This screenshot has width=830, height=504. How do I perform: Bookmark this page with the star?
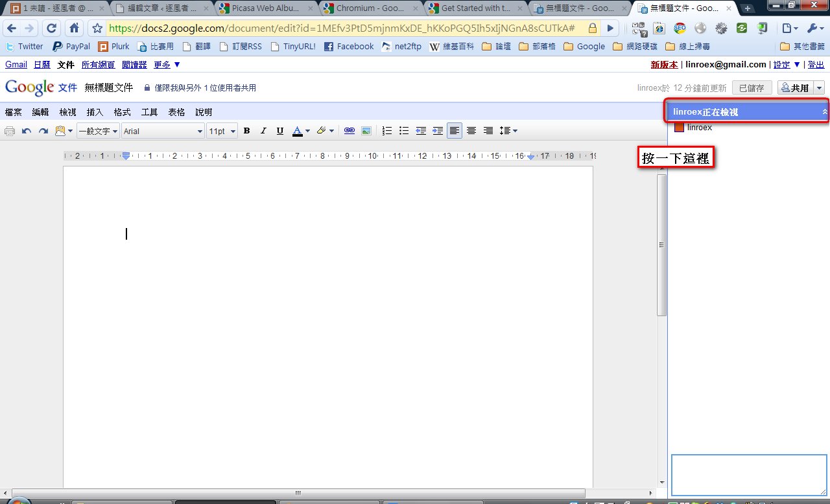[x=97, y=29]
